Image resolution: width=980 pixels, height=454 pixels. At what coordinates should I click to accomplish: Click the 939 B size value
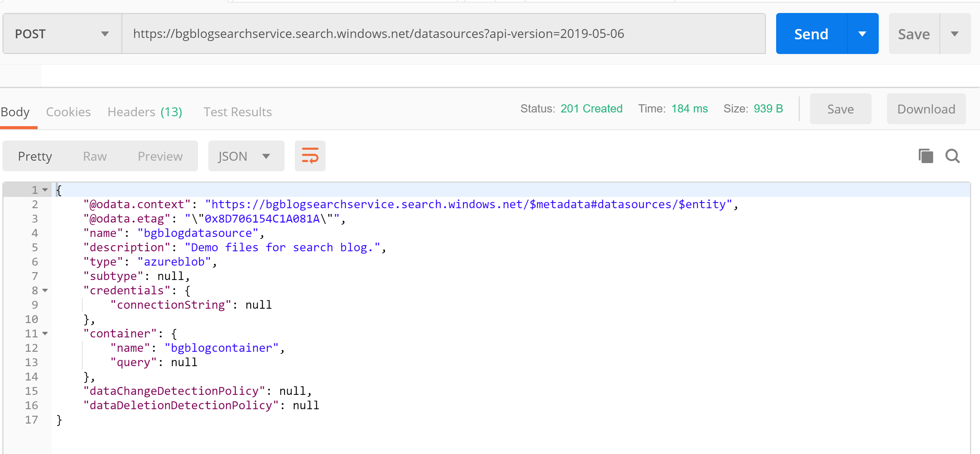pyautogui.click(x=768, y=109)
